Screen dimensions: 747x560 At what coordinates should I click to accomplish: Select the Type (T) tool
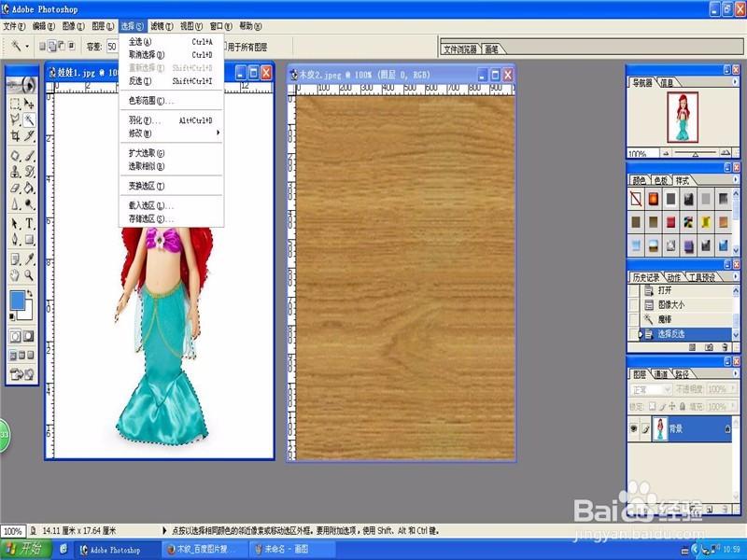tap(29, 223)
